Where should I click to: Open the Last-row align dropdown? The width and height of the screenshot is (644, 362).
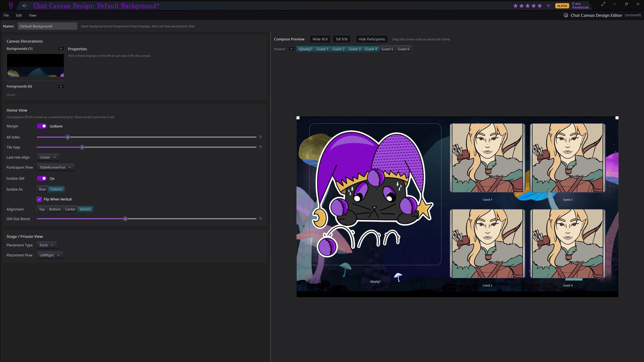point(48,157)
